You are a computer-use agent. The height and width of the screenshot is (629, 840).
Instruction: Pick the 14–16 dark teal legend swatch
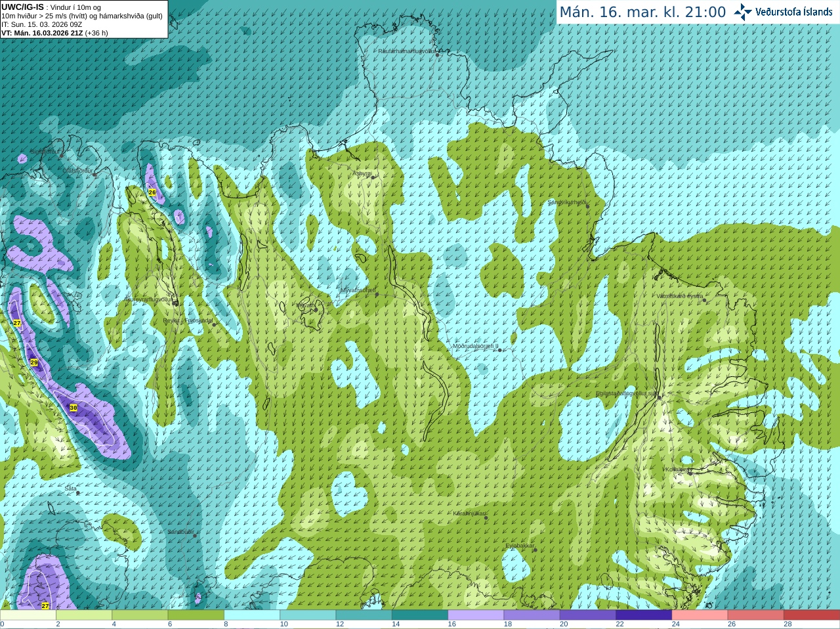coord(420,615)
